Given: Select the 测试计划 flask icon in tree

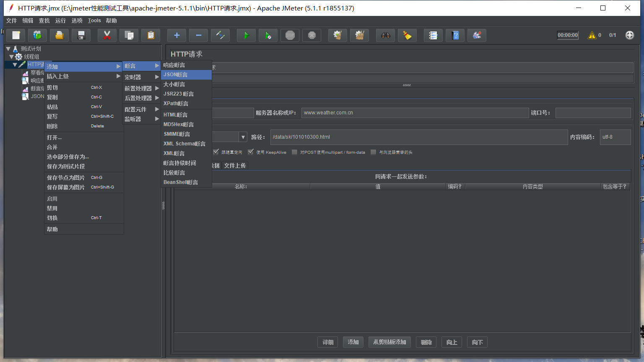Looking at the screenshot, I should point(16,49).
